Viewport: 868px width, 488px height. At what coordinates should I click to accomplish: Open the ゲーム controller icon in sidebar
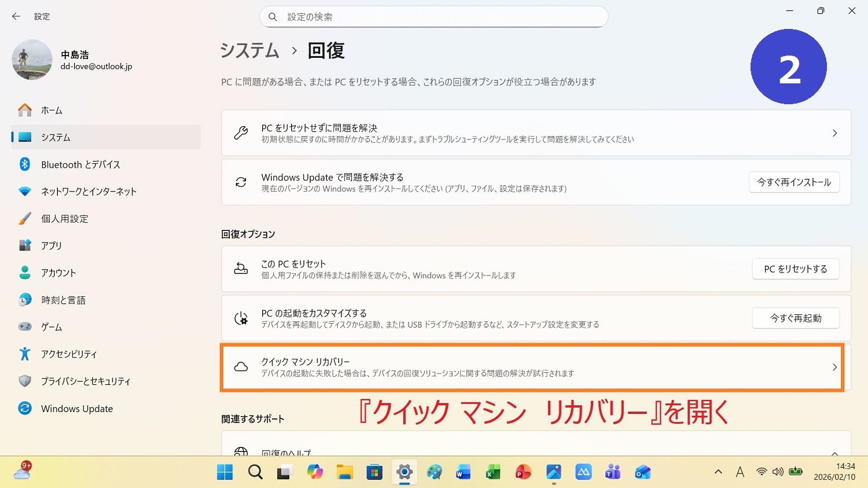[25, 327]
